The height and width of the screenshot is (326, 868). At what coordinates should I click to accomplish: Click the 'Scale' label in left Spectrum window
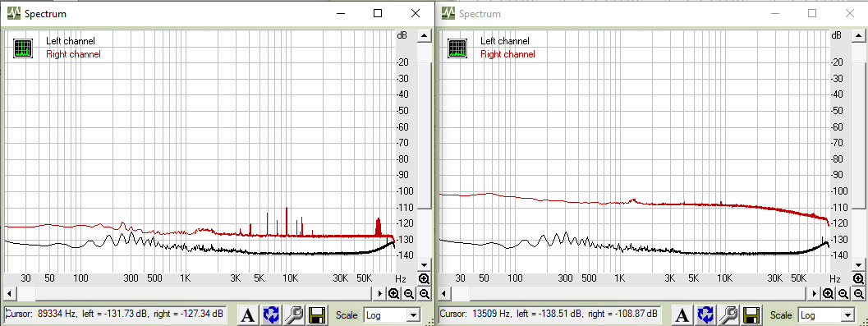coord(347,315)
